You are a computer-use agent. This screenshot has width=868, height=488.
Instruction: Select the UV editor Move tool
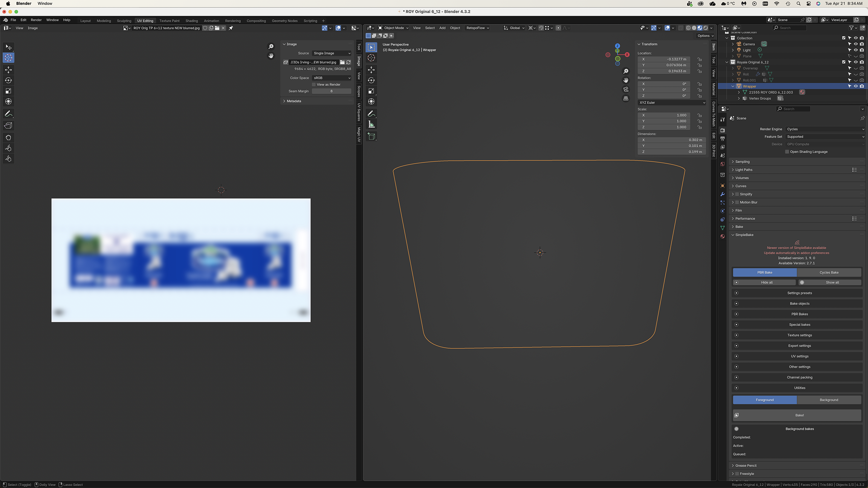(8, 70)
